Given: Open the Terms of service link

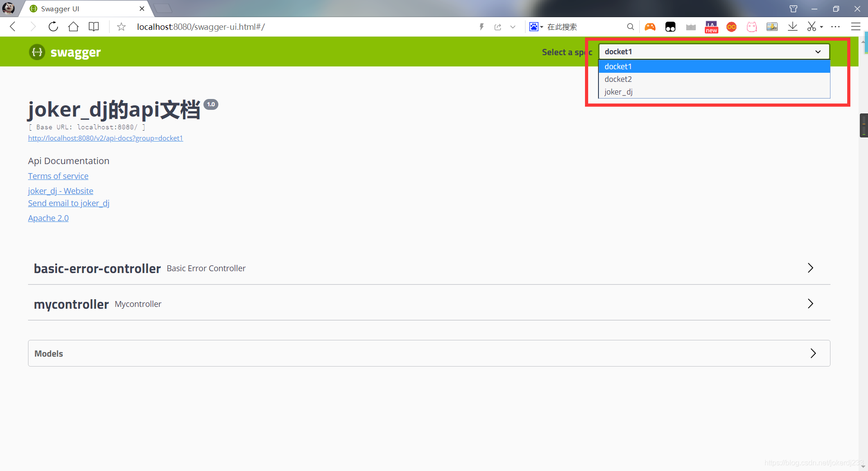Looking at the screenshot, I should [58, 176].
